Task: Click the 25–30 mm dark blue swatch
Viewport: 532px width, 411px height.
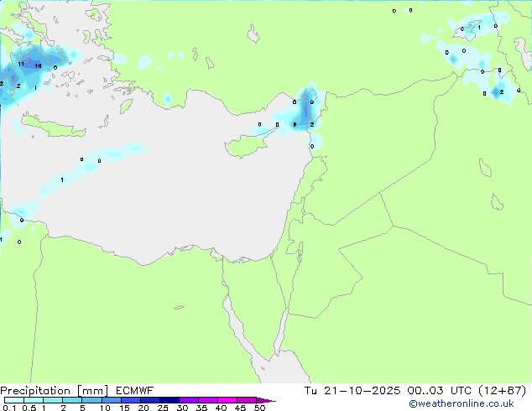Action: tap(169, 400)
